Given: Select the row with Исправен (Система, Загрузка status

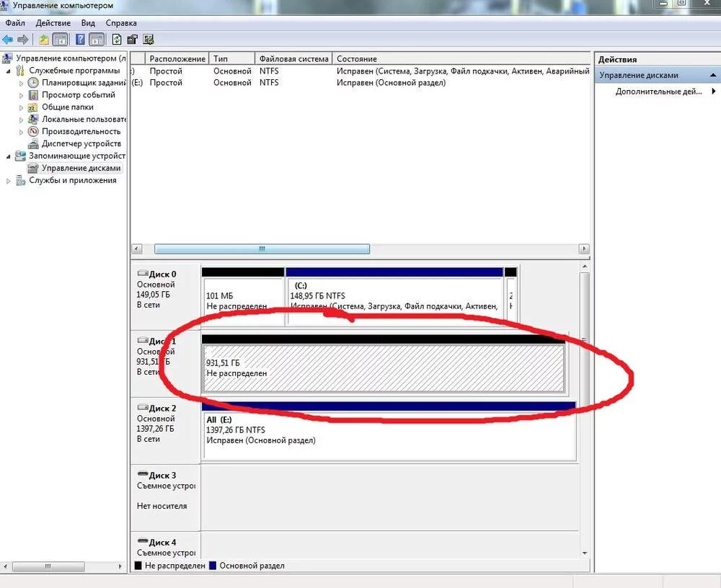Looking at the screenshot, I should click(360, 71).
